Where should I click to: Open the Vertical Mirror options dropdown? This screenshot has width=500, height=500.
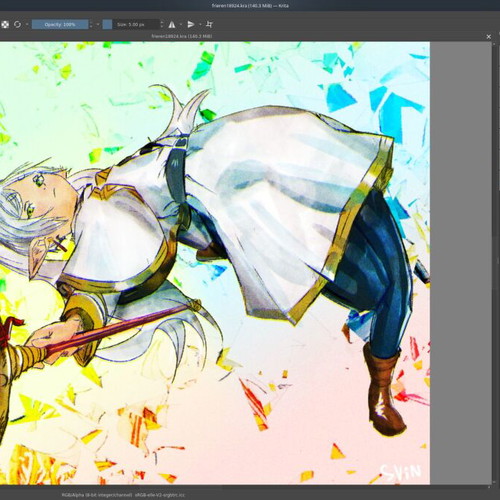pyautogui.click(x=200, y=24)
